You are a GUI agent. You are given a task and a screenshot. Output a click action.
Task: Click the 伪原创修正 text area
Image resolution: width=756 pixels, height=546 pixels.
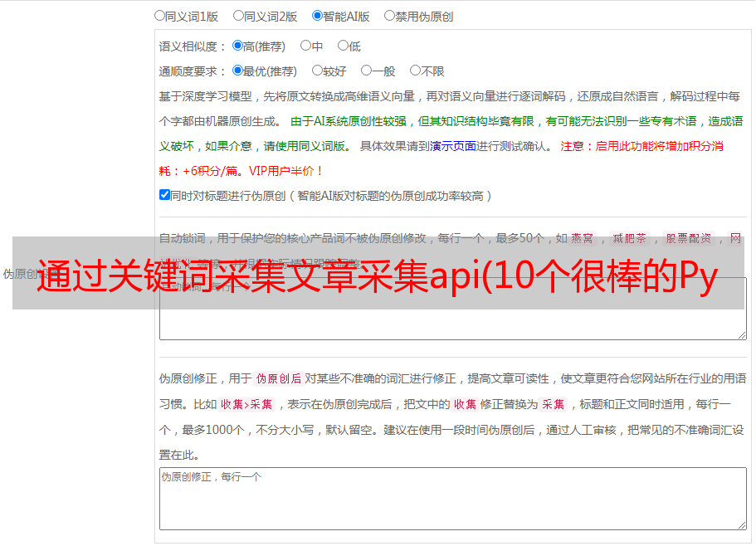point(452,498)
